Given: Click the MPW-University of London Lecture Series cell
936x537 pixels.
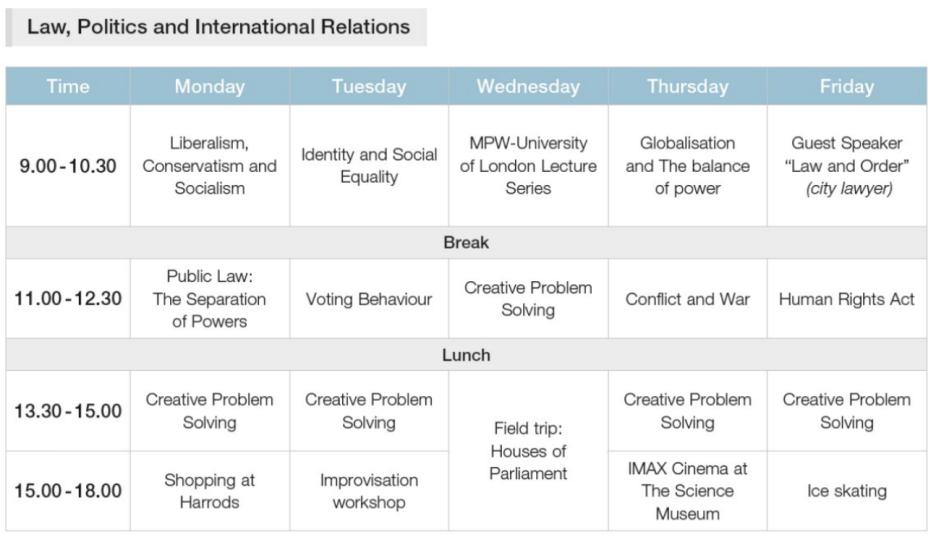Looking at the screenshot, I should coord(528,165).
